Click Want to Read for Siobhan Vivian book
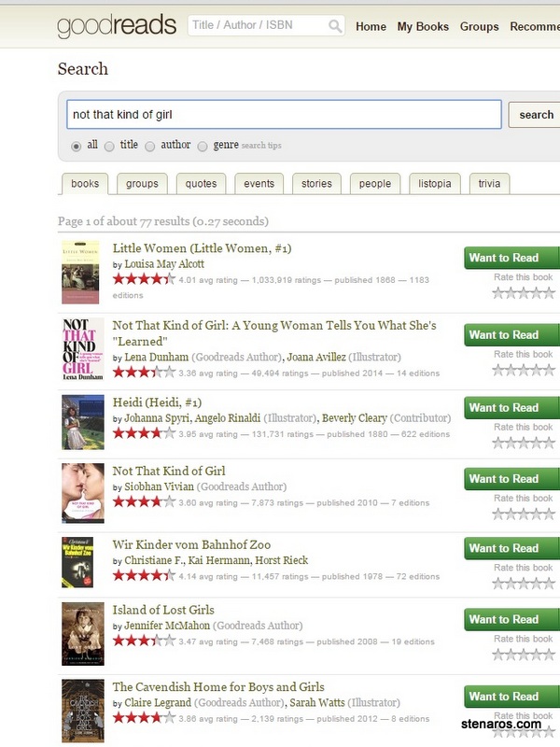 coord(511,479)
